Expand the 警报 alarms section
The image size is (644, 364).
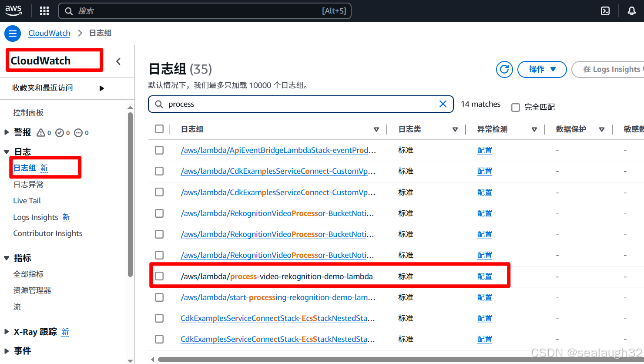point(7,132)
